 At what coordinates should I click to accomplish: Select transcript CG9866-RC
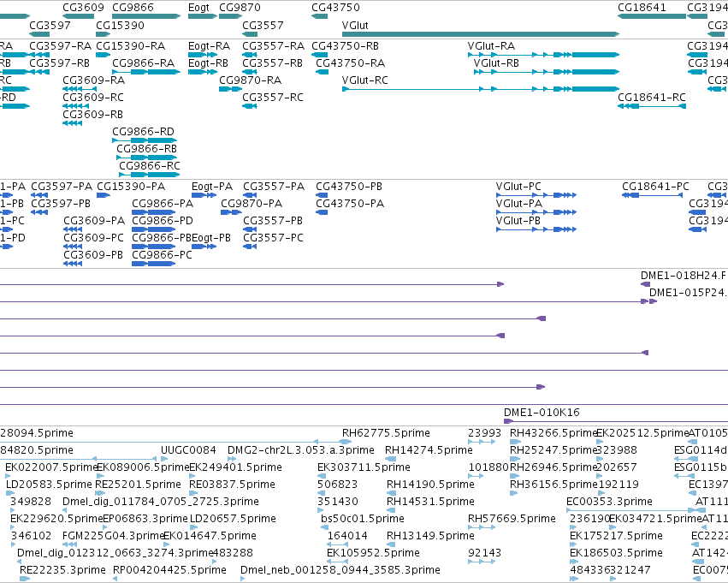150,175
